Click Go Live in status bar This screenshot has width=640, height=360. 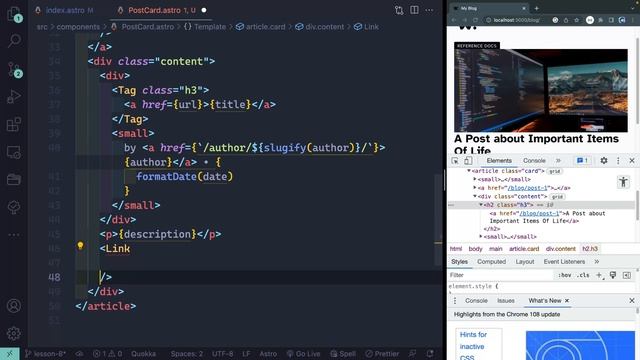click(x=303, y=353)
